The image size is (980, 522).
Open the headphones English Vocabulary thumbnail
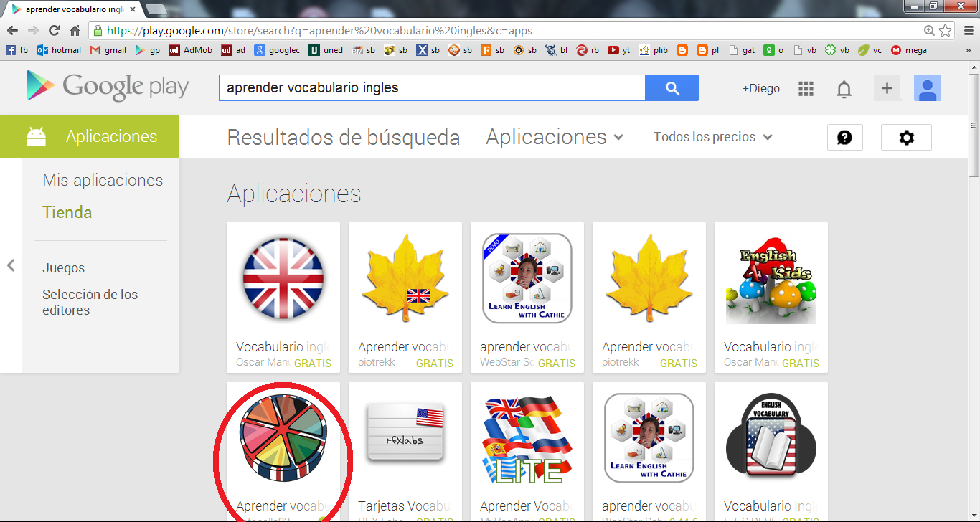[771, 438]
